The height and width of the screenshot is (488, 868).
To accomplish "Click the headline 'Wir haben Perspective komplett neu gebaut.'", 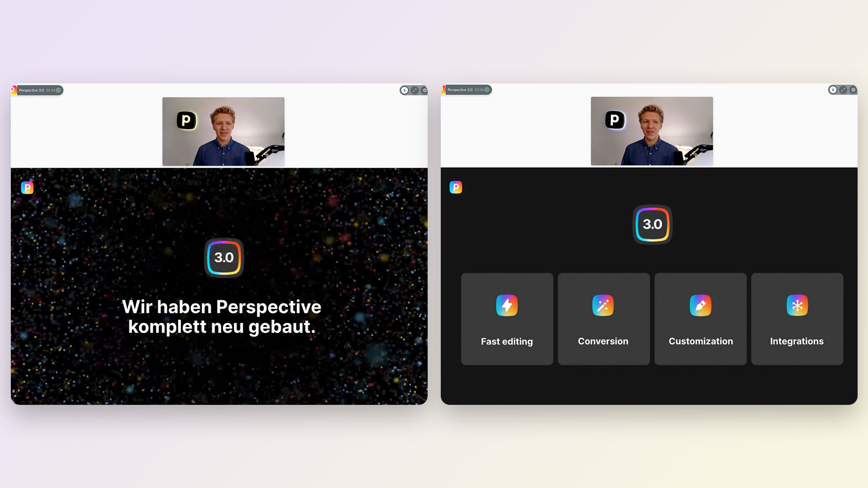I will [x=222, y=317].
